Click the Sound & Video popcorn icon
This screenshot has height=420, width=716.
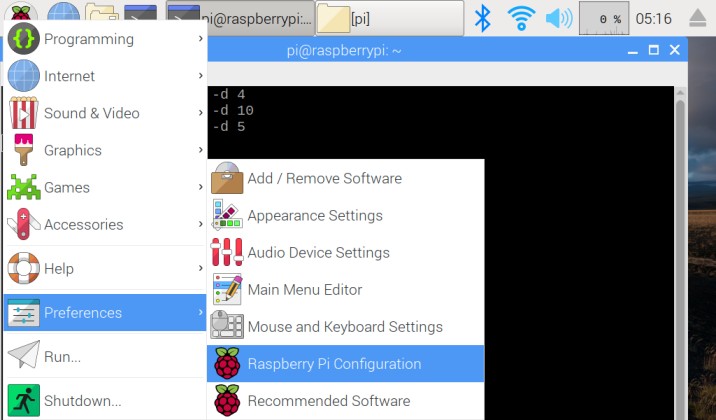tap(23, 113)
